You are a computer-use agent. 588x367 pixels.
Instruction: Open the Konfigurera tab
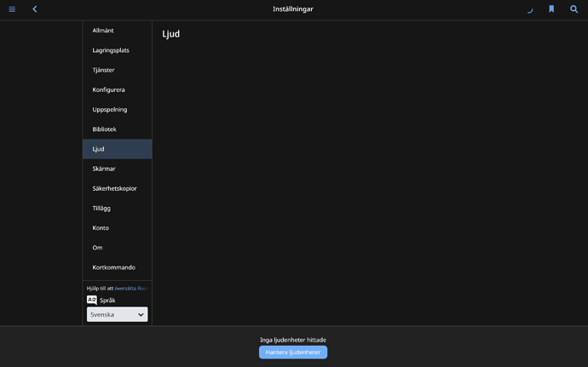pos(117,90)
